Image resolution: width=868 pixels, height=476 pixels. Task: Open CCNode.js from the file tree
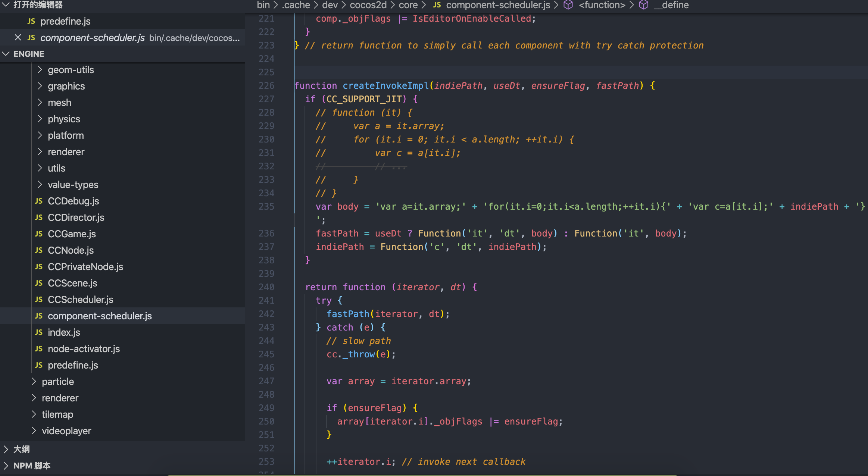[71, 250]
